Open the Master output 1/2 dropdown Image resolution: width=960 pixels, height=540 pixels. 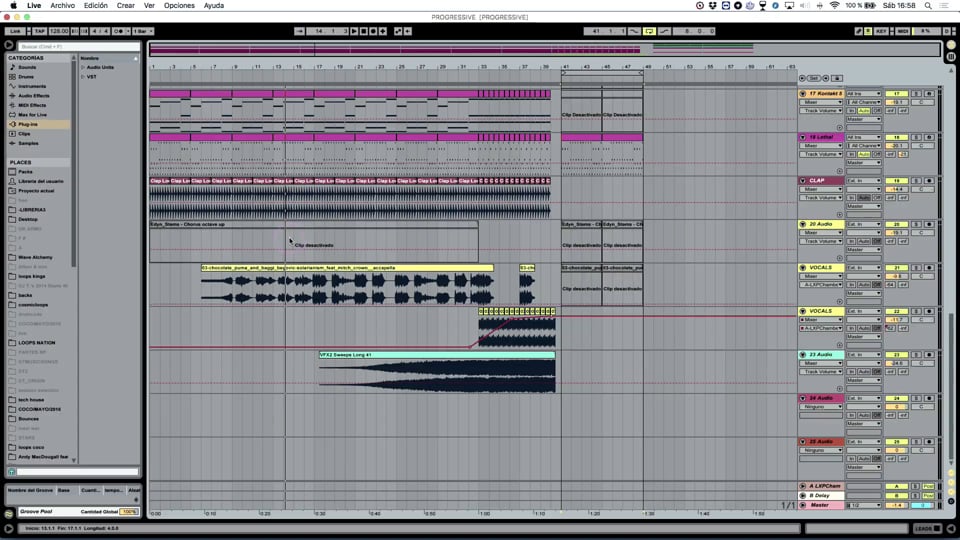coord(864,505)
